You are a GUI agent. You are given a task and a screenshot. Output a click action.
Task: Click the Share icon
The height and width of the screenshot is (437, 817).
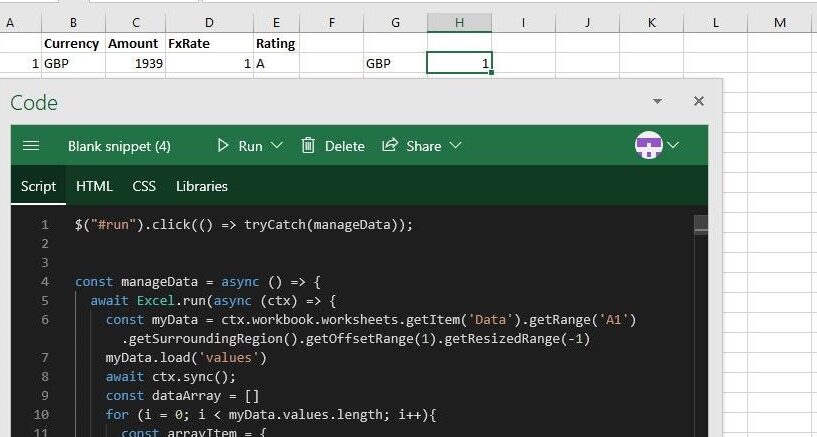[x=390, y=145]
